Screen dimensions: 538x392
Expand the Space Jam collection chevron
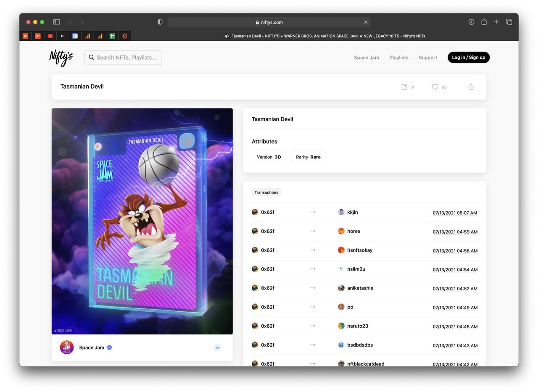click(217, 347)
